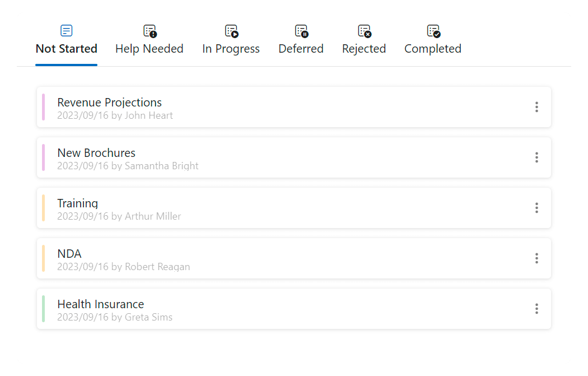The width and height of the screenshot is (588, 376).
Task: Open the NDA task kebab menu
Action: [536, 258]
